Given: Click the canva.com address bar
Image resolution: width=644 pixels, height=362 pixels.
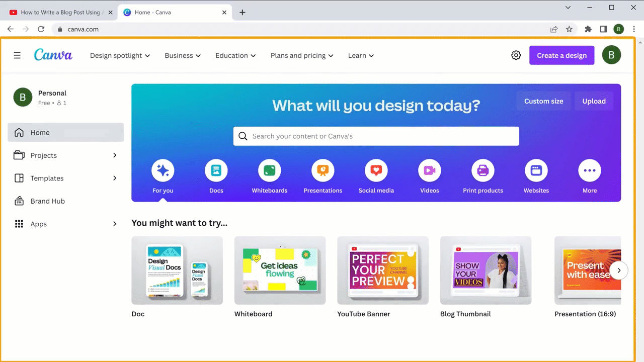Looking at the screenshot, I should [302, 29].
